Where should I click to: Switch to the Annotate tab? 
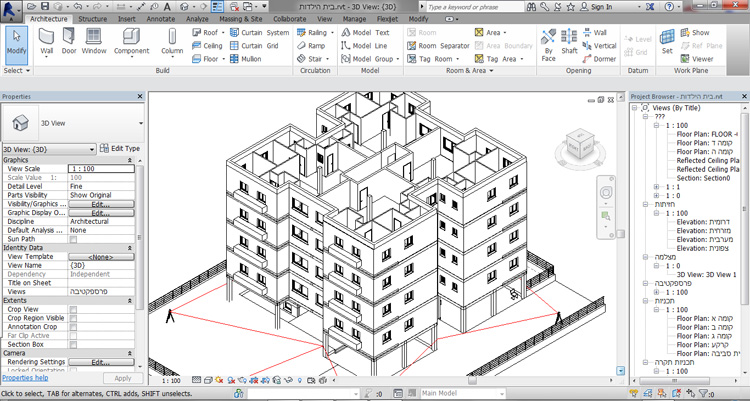point(160,19)
